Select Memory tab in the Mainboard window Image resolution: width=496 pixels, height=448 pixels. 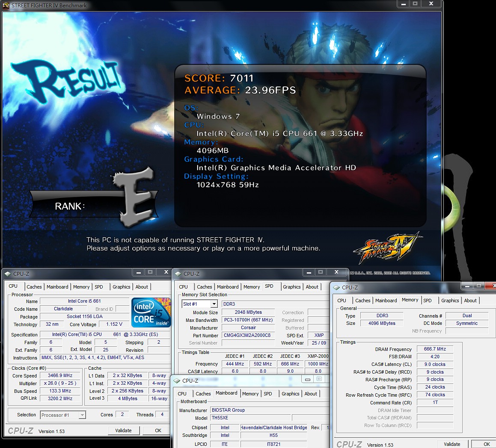click(250, 394)
